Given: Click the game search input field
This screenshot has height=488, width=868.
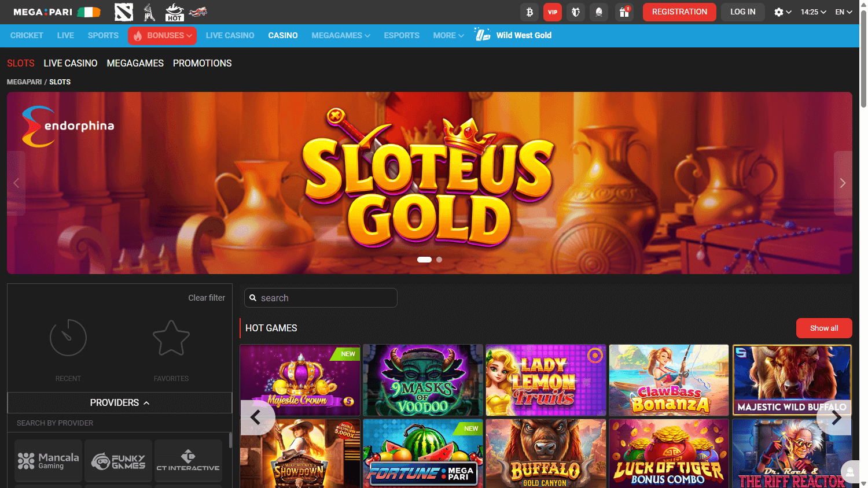Looking at the screenshot, I should pyautogui.click(x=321, y=298).
